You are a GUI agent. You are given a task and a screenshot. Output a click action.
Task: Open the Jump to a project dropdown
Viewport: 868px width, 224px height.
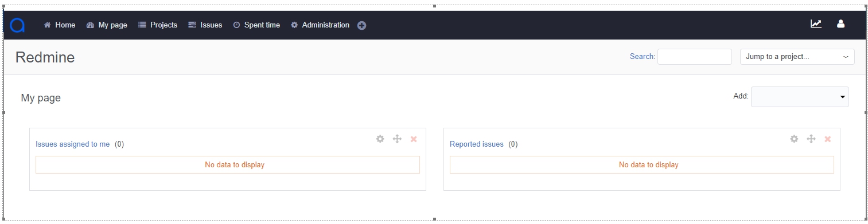pyautogui.click(x=797, y=57)
